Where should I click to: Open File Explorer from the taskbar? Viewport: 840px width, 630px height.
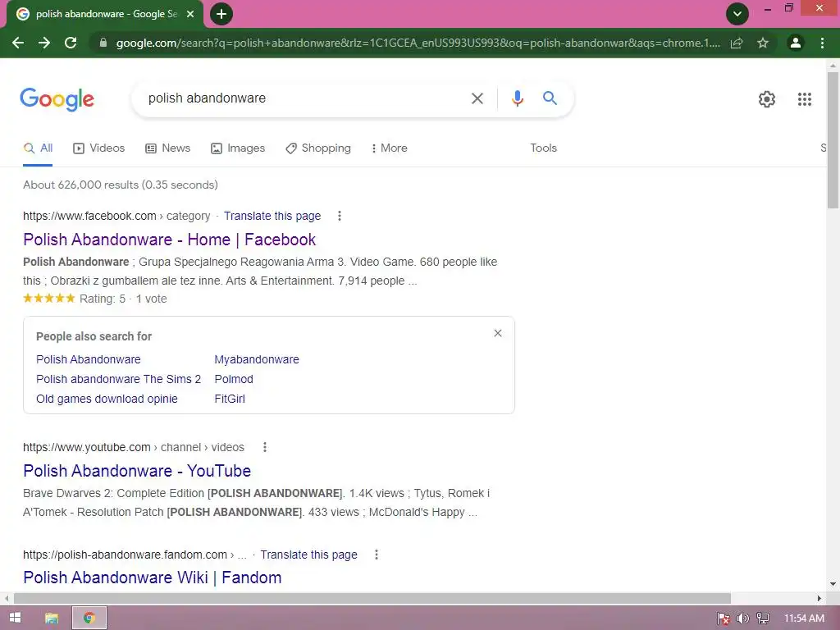[x=52, y=619]
